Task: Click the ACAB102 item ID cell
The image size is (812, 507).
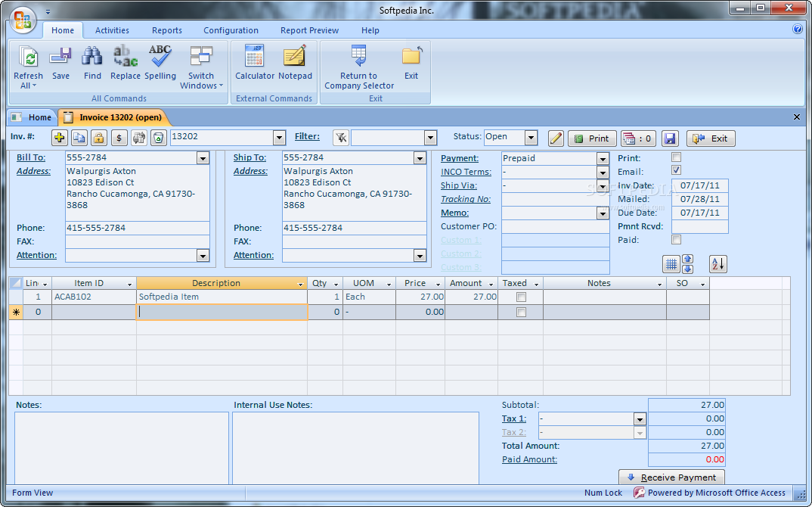Action: tap(94, 297)
